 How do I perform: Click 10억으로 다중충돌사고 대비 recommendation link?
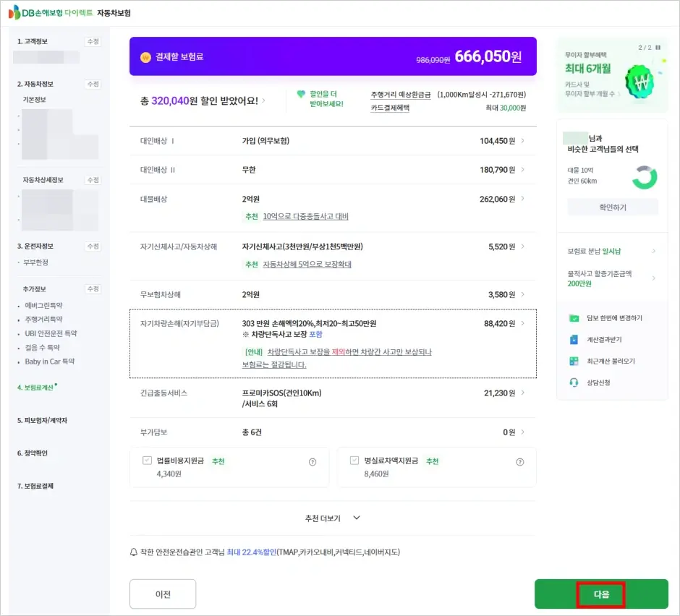click(x=305, y=216)
